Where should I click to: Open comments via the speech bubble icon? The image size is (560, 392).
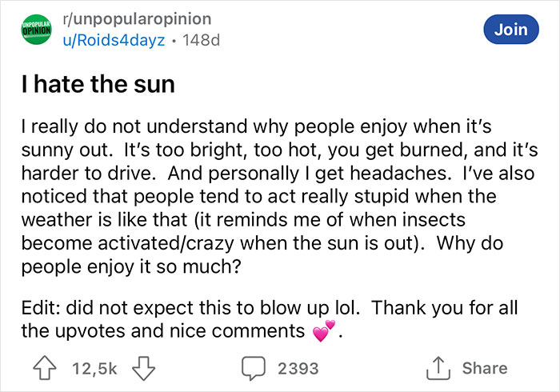253,368
